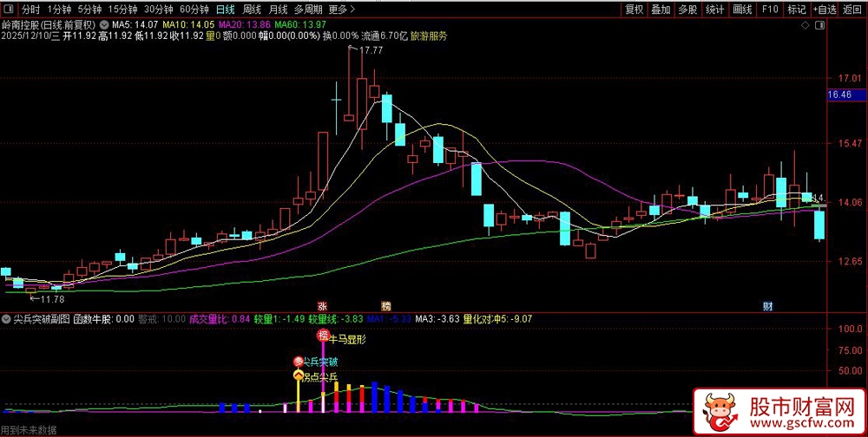Click the 榜 marker below the chart

386,306
